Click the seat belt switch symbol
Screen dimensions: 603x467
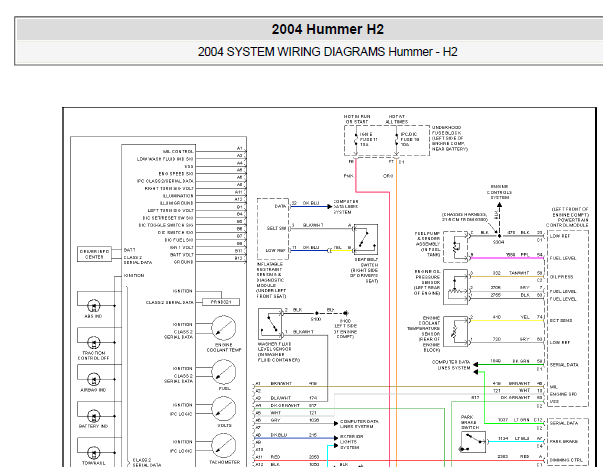click(x=366, y=240)
